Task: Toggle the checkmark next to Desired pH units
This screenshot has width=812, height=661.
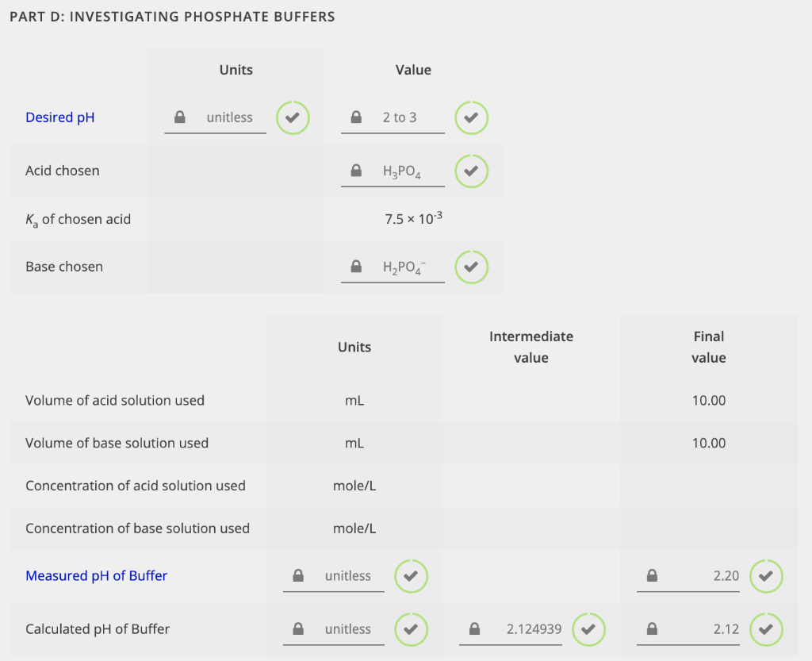Action: pos(293,117)
